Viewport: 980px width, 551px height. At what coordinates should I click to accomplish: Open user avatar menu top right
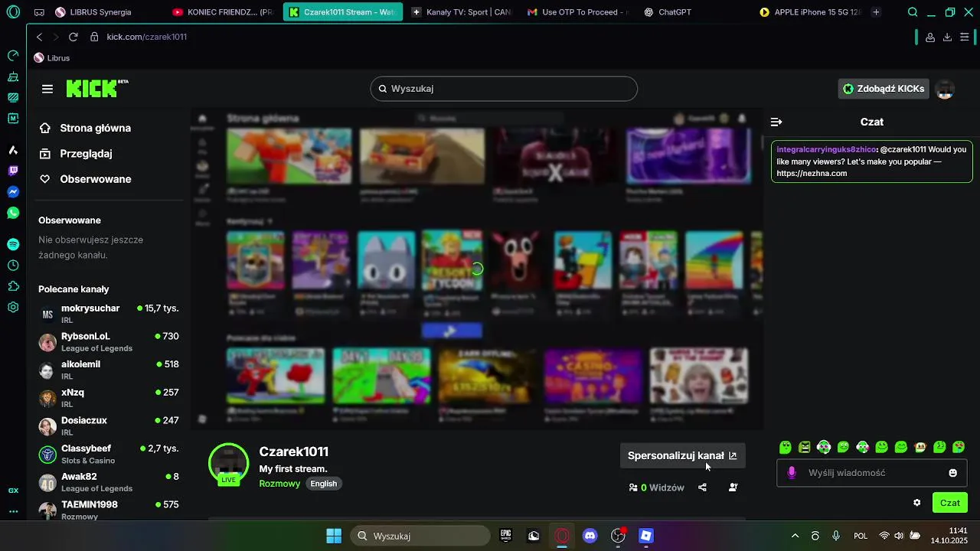946,90
